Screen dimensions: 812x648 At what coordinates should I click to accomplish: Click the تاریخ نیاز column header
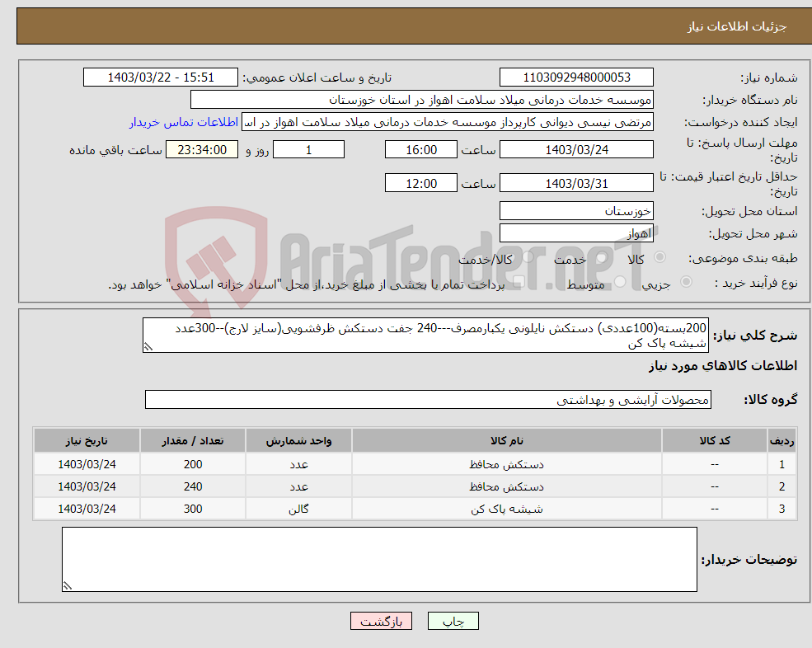coord(87,441)
